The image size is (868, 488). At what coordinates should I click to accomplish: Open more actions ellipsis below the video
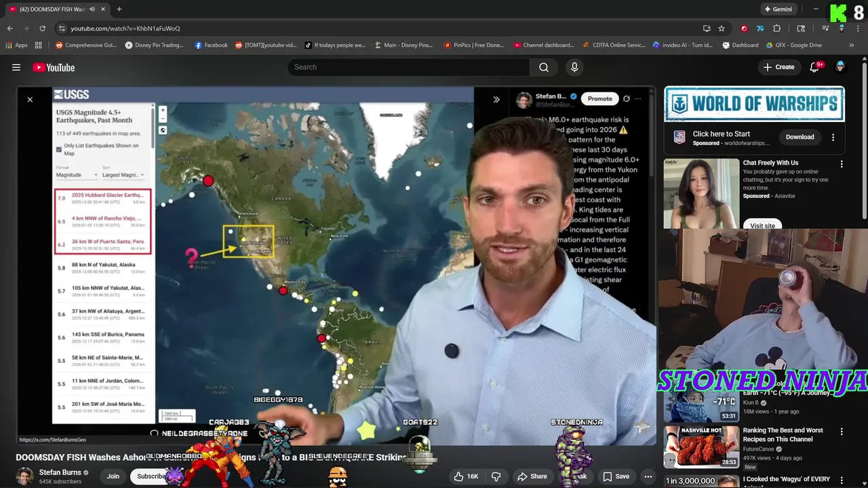click(648, 476)
